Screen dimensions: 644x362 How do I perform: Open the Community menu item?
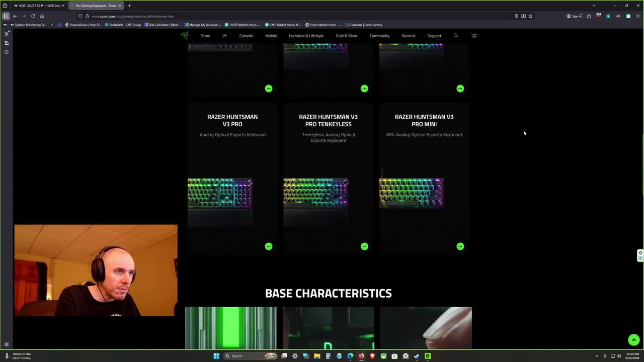(x=379, y=36)
